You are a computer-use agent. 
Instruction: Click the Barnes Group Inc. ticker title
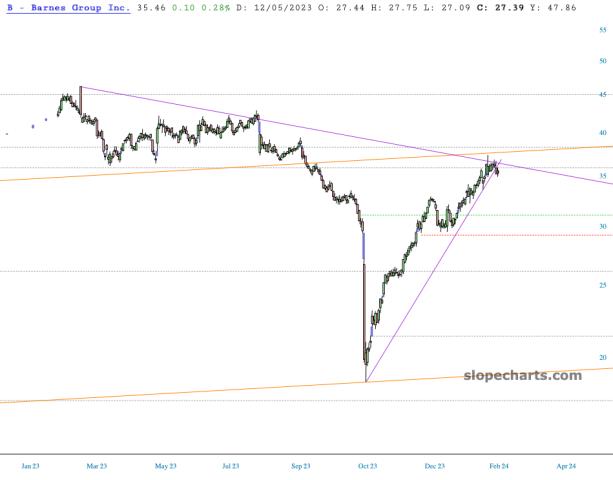tap(66, 7)
